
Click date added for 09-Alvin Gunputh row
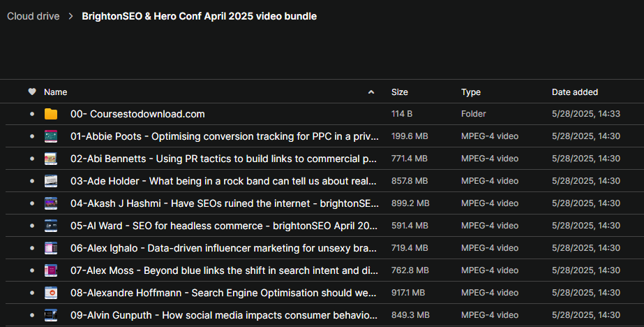tap(586, 315)
